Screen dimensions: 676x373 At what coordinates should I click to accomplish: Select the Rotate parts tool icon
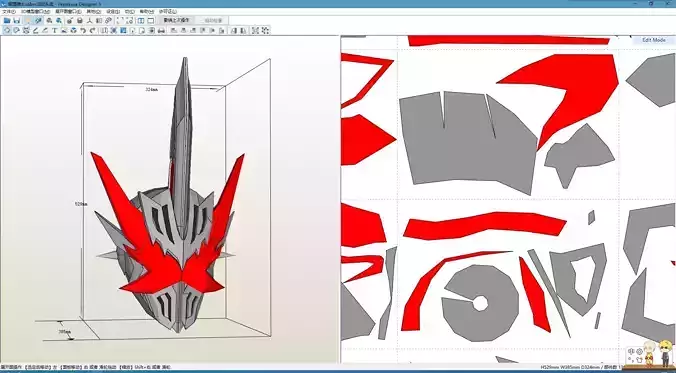[16, 30]
